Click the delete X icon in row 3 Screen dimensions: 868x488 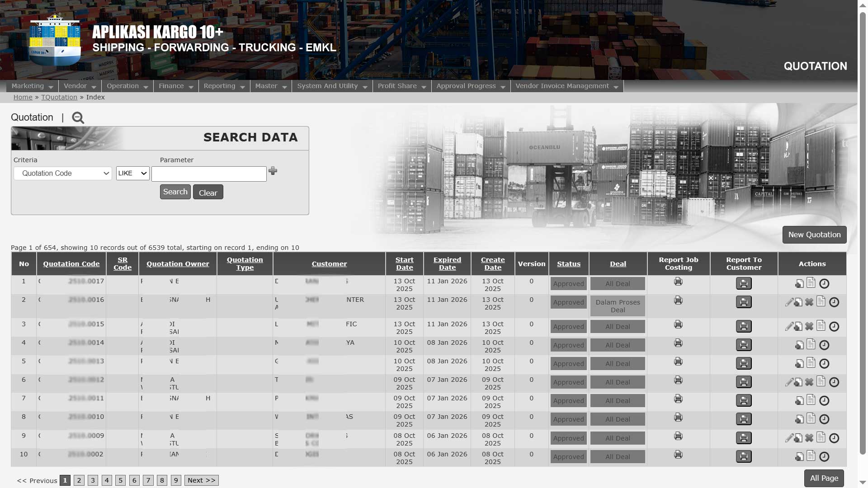click(809, 327)
